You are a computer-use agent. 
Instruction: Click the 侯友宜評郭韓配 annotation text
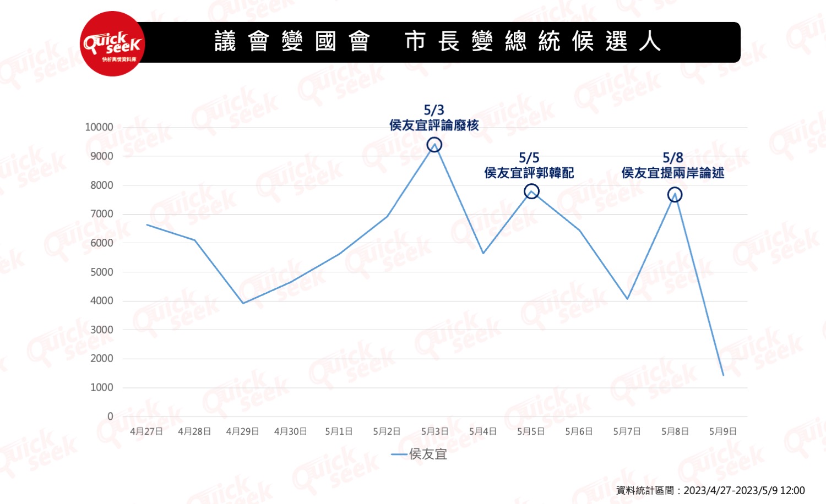pyautogui.click(x=529, y=173)
